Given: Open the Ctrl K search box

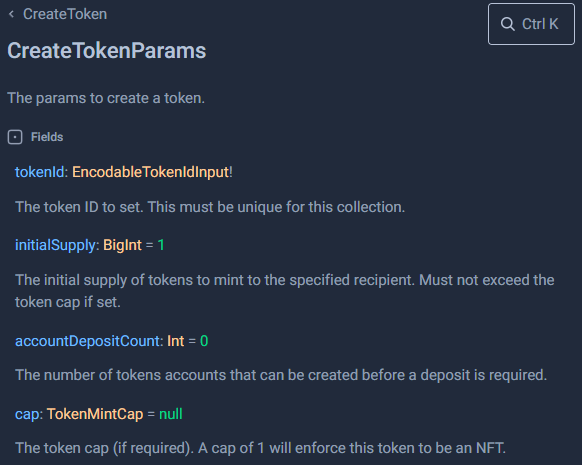Looking at the screenshot, I should click(531, 24).
